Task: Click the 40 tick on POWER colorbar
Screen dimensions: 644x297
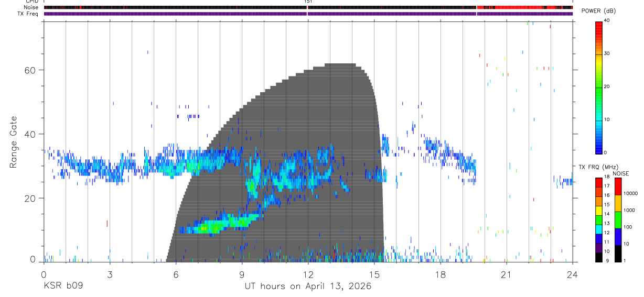Action: (x=607, y=20)
